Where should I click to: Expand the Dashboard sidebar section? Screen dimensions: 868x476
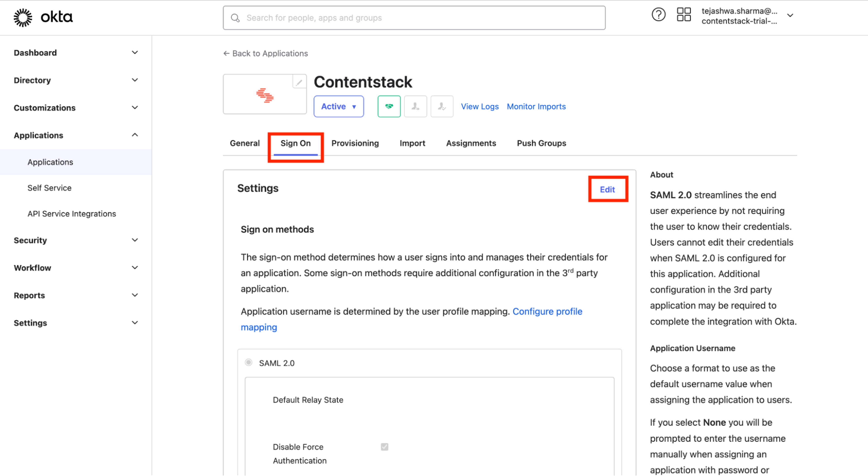click(76, 53)
